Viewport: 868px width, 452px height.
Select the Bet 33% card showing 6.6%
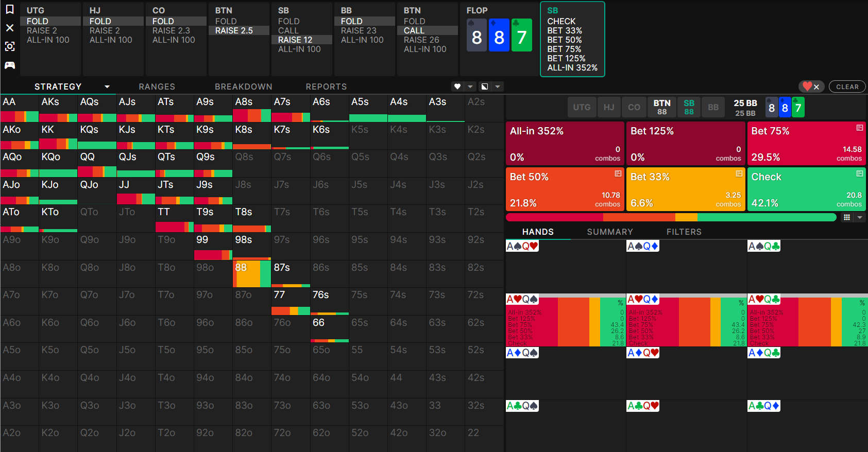point(686,189)
